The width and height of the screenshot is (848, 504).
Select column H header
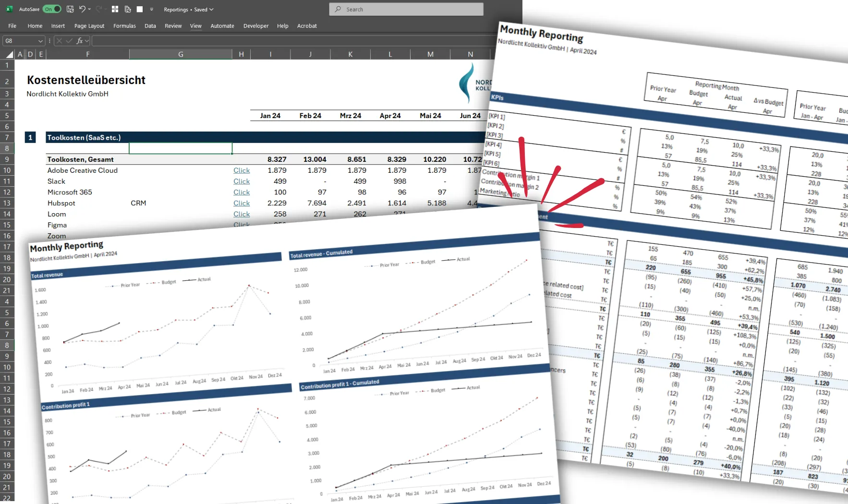(241, 54)
